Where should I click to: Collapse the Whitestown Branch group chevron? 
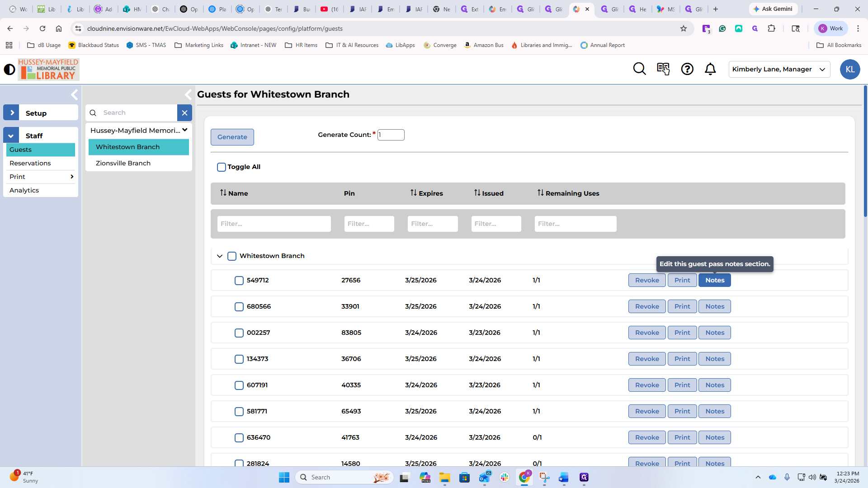[220, 256]
